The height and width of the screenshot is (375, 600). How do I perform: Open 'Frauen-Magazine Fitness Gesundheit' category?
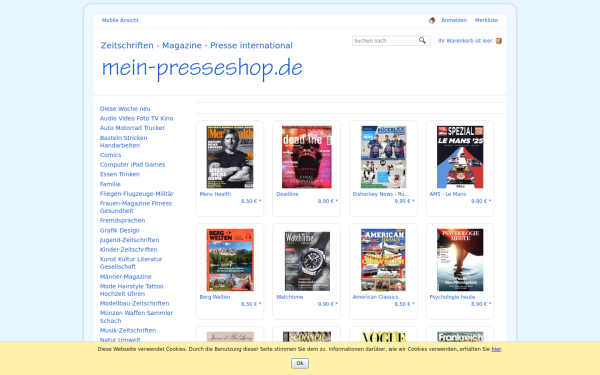[x=136, y=207]
